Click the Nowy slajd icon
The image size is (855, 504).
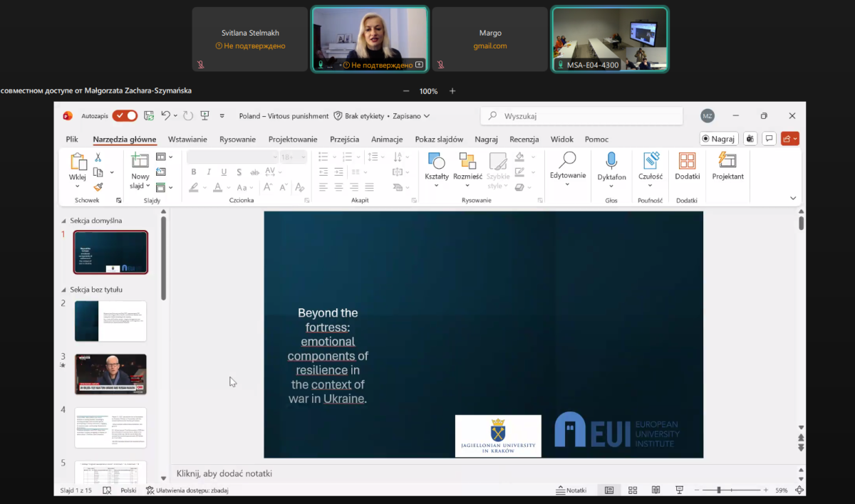[x=140, y=161]
